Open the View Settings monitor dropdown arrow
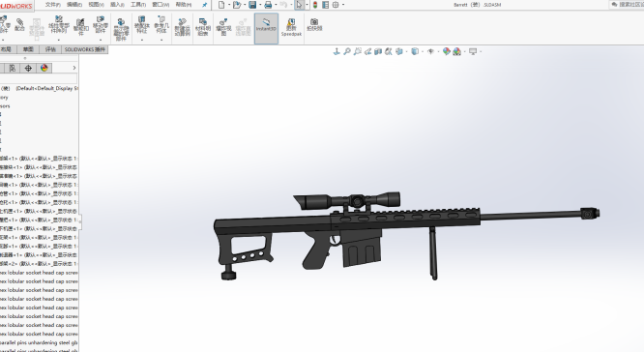 pyautogui.click(x=481, y=52)
